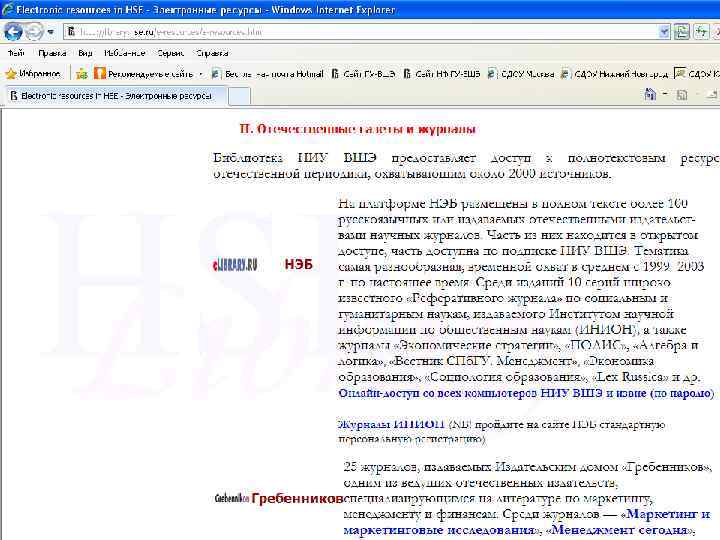Click the add to favorites bar icon
This screenshot has width=720, height=540.
coord(82,73)
